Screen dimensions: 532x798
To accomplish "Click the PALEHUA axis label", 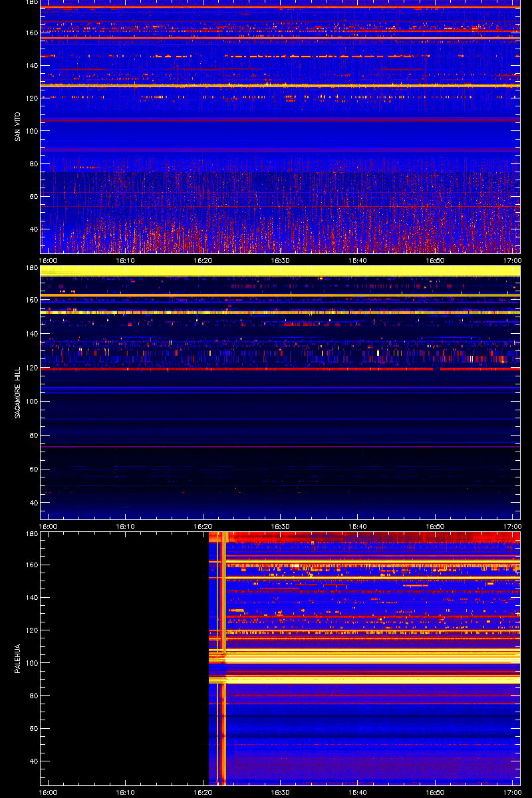I will [17, 659].
